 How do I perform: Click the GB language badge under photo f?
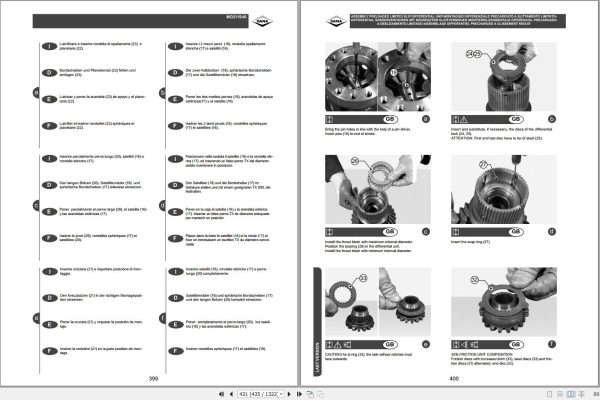point(516,344)
